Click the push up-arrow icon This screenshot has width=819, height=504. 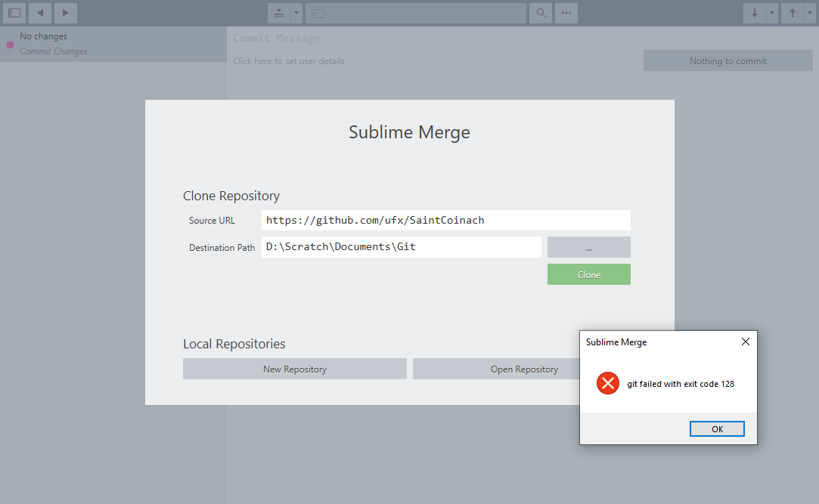coord(793,13)
